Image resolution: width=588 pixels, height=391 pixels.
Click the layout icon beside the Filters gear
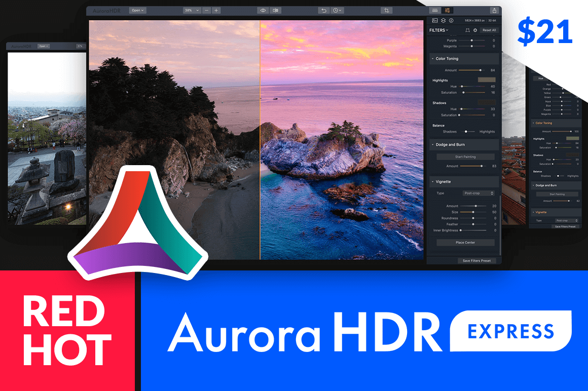click(x=467, y=30)
